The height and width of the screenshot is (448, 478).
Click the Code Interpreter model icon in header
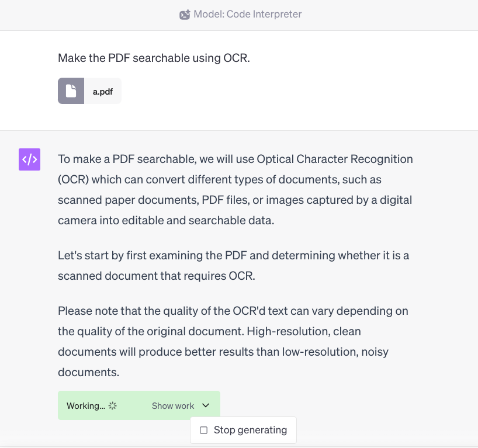coord(185,15)
